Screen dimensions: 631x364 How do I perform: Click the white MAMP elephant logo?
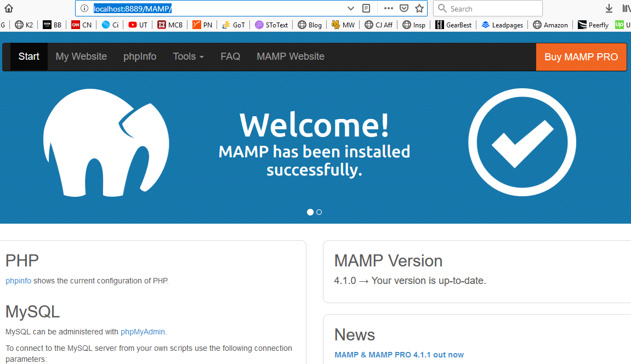coord(106,143)
